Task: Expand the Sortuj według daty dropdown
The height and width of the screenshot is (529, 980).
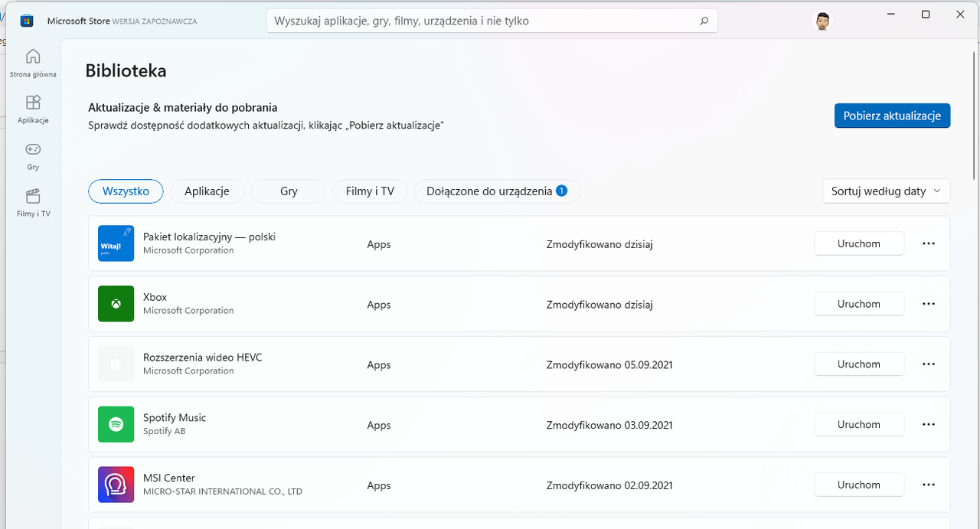Action: 886,191
